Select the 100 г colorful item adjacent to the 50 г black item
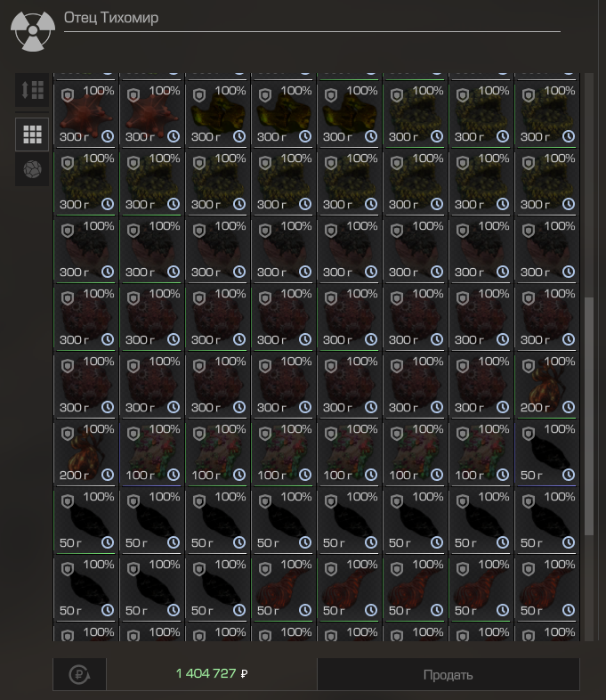This screenshot has width=606, height=700. (x=480, y=452)
